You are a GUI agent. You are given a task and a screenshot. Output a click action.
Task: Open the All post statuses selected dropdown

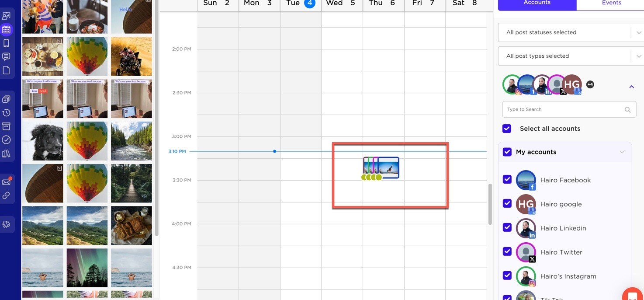pos(571,32)
